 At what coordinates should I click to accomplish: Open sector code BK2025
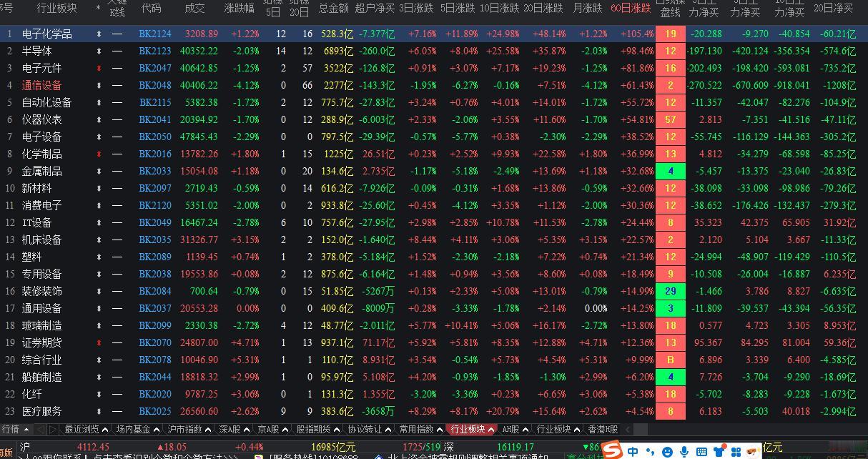pyautogui.click(x=155, y=411)
